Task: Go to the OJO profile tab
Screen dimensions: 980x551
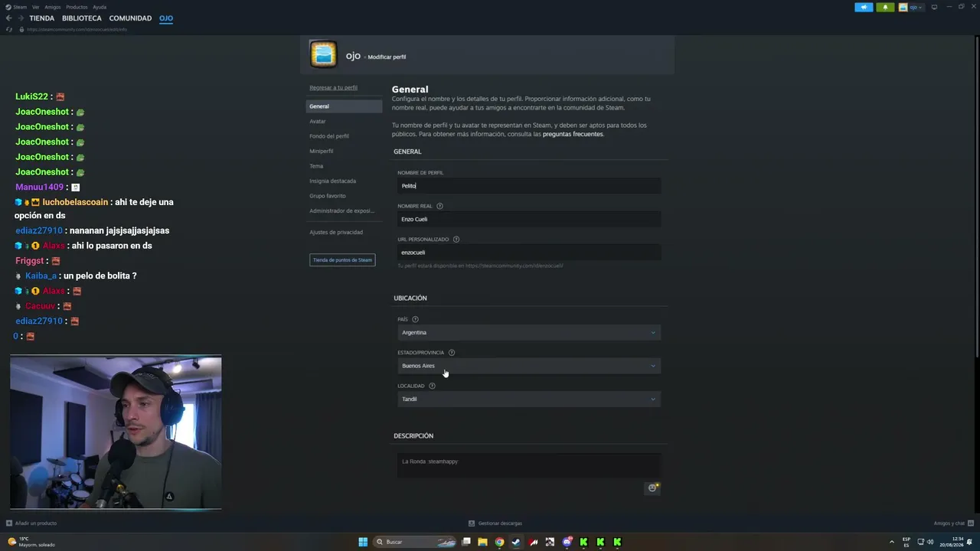Action: click(x=166, y=18)
